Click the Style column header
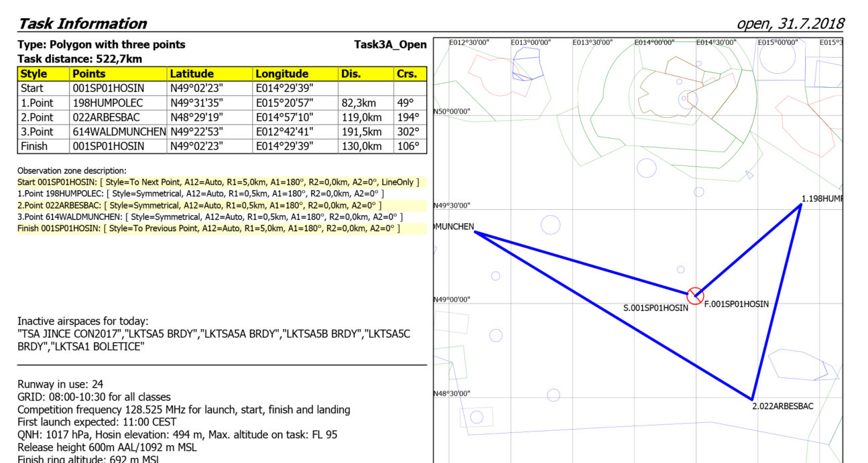Viewport: 868px width, 463px height. tap(34, 74)
